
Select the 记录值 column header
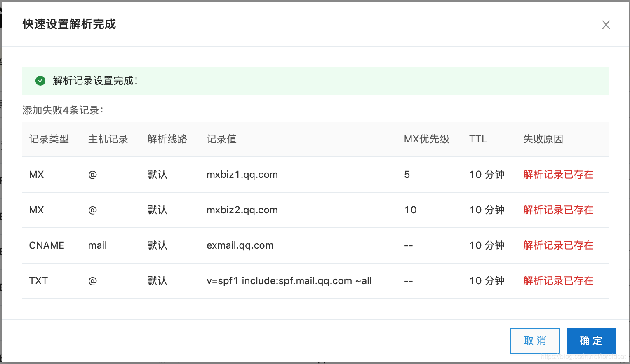tap(222, 139)
